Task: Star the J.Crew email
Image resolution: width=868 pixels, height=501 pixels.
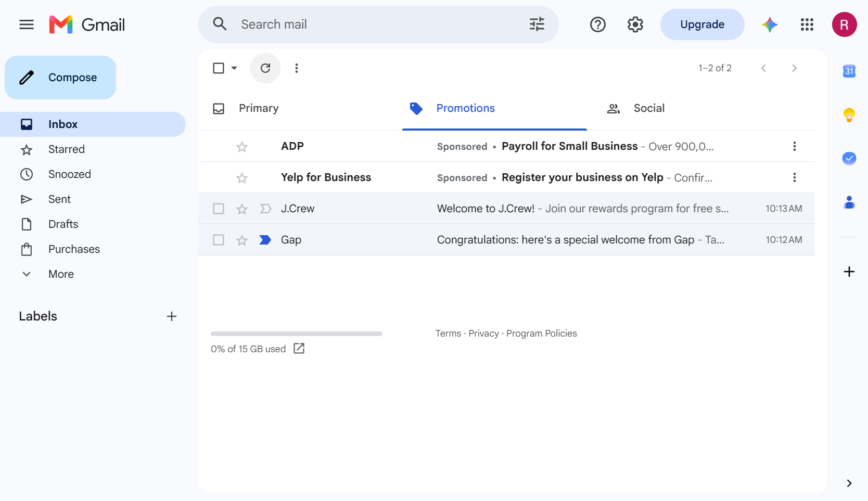Action: point(242,209)
